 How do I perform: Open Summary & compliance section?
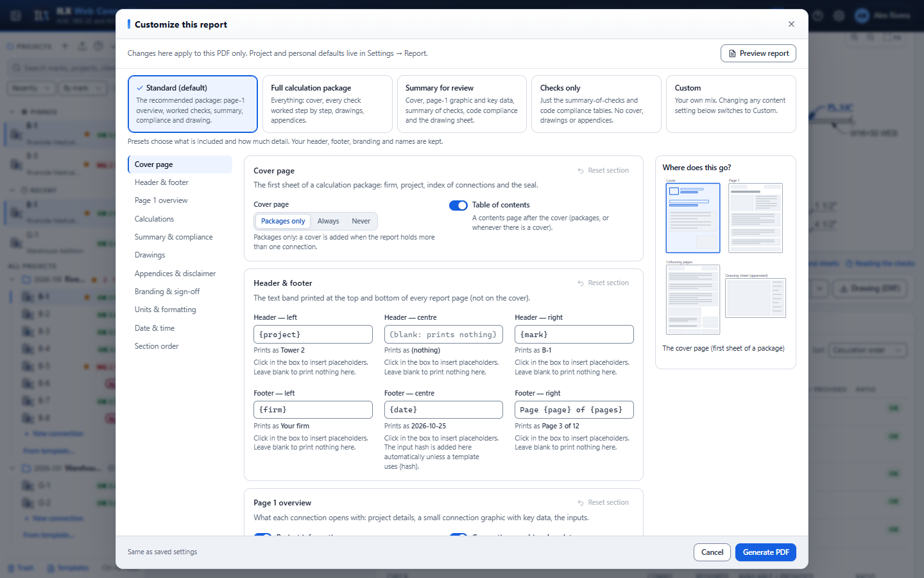[180, 237]
